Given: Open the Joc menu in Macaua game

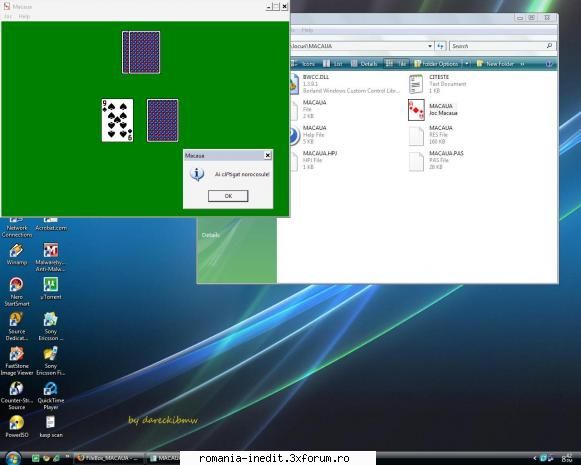Looking at the screenshot, I should pyautogui.click(x=8, y=16).
